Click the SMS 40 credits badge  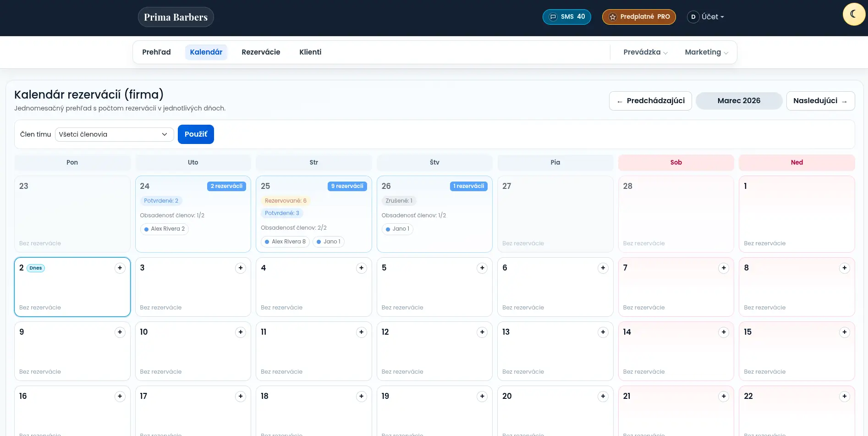pos(566,17)
